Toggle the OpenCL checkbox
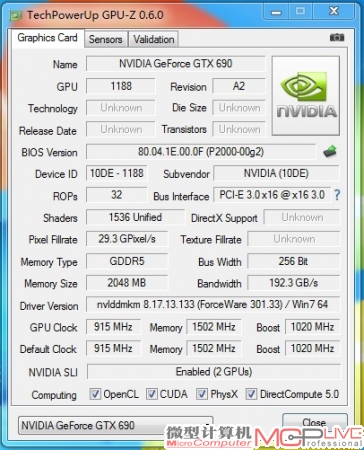The height and width of the screenshot is (450, 364). [95, 394]
